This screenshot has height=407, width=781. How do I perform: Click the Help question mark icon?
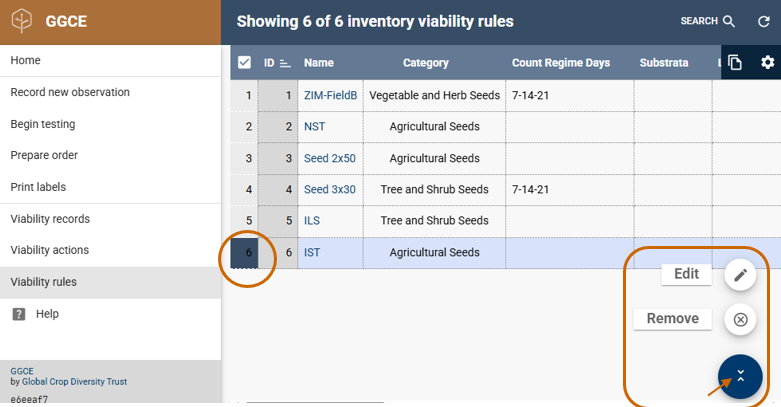point(19,314)
